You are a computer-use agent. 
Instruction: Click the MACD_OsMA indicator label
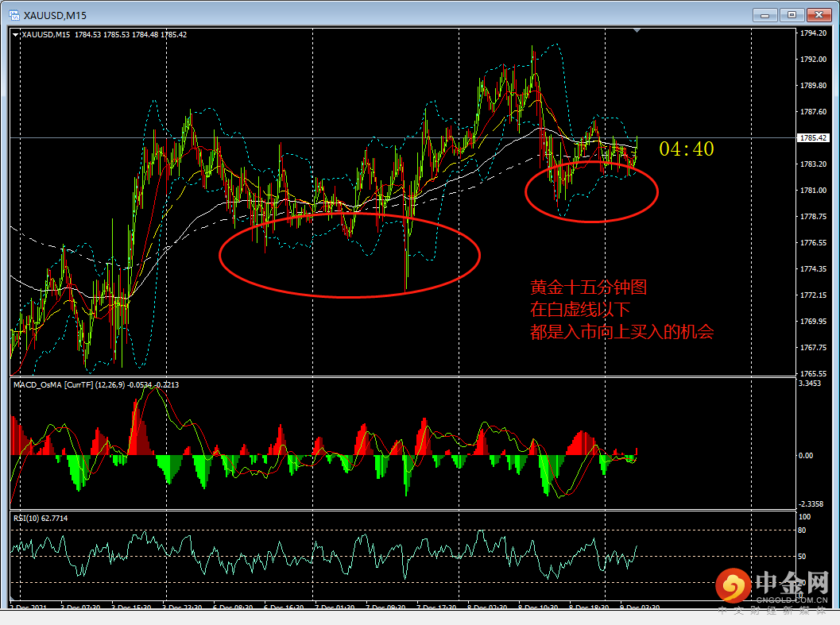click(x=96, y=384)
